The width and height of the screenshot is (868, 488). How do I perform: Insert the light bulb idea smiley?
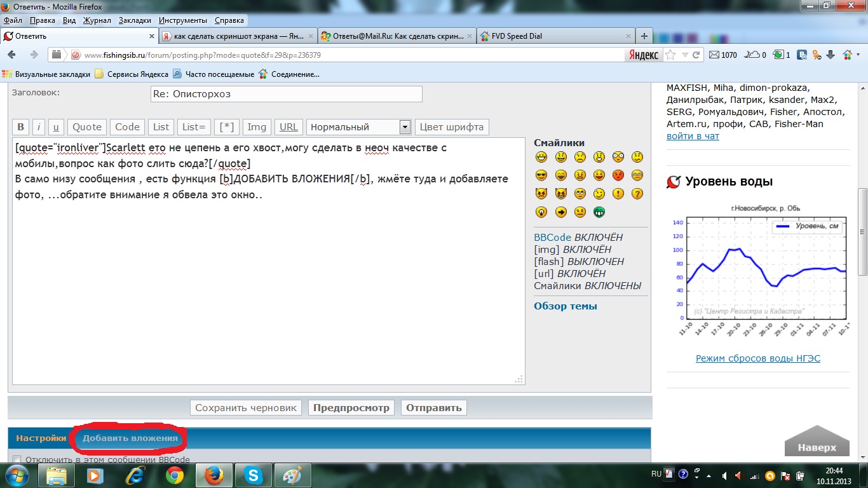click(x=541, y=212)
